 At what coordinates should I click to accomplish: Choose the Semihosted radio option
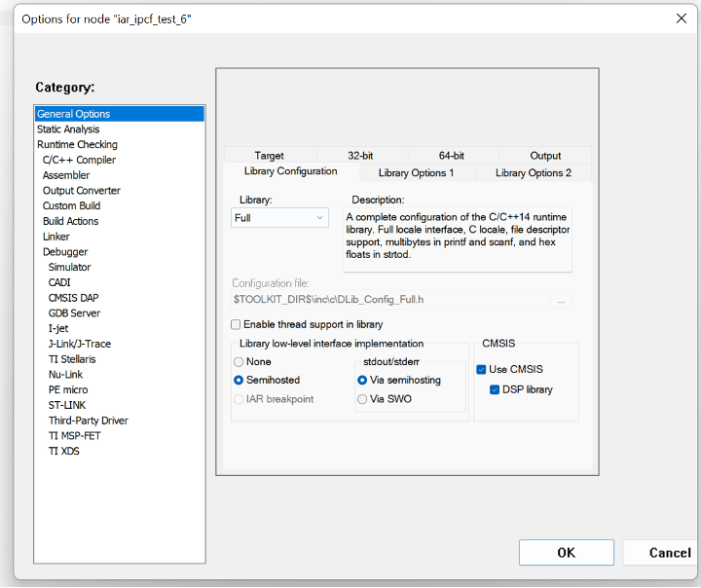[x=239, y=380]
